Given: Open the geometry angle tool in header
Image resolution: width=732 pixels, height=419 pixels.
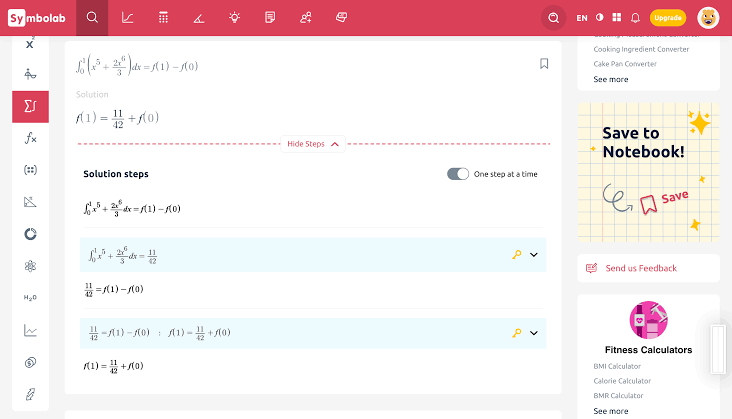Looking at the screenshot, I should pos(199,17).
